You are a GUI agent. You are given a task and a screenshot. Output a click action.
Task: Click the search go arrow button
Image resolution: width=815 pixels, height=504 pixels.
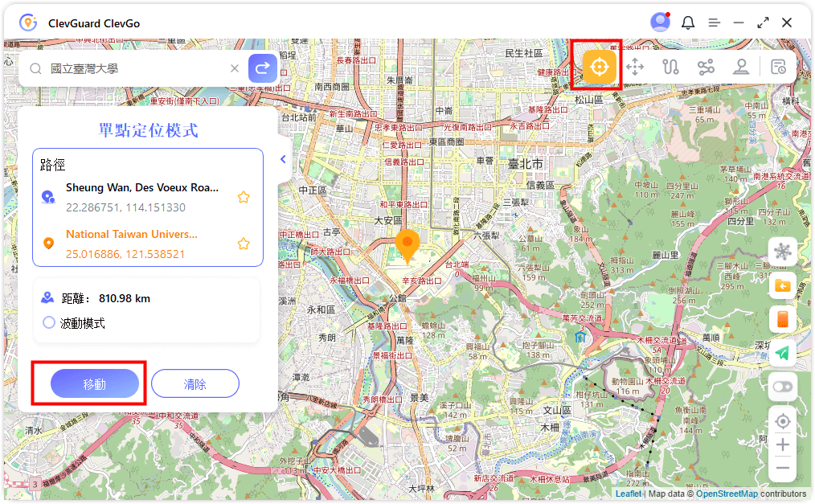pyautogui.click(x=263, y=68)
